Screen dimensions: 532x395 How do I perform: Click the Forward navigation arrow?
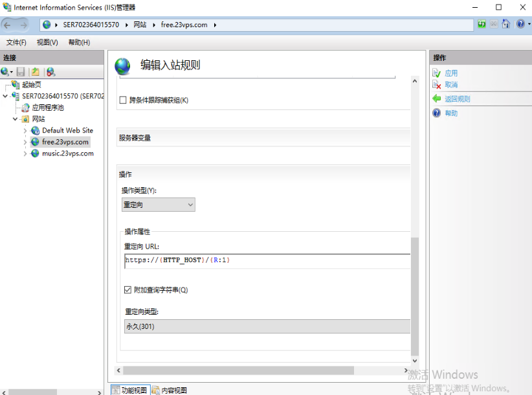[x=23, y=25]
